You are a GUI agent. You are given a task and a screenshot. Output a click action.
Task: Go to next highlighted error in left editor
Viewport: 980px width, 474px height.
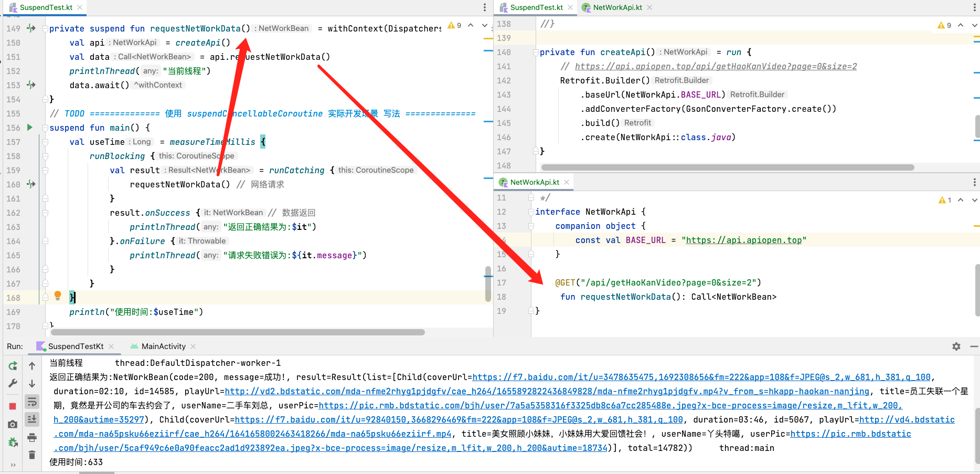485,25
